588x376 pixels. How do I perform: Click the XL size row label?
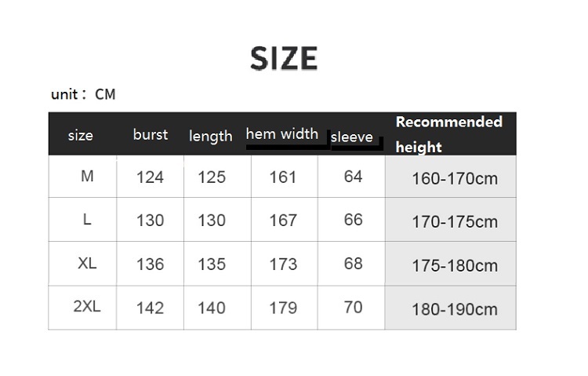(x=87, y=264)
